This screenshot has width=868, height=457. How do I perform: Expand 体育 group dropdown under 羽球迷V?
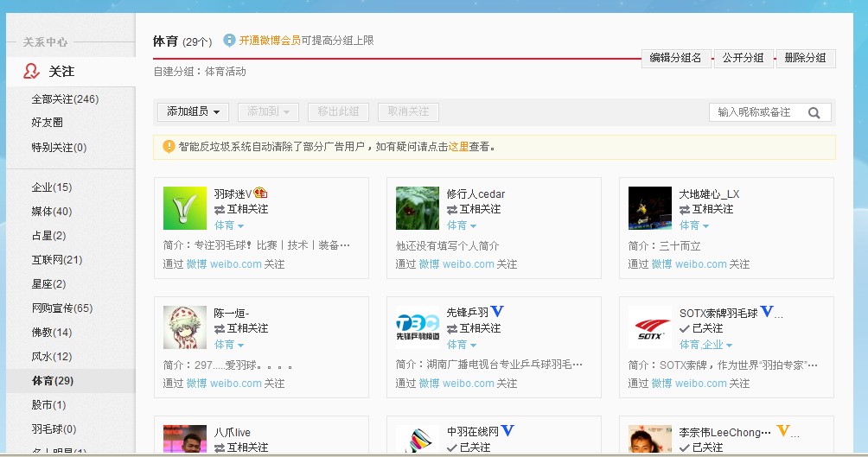point(229,225)
